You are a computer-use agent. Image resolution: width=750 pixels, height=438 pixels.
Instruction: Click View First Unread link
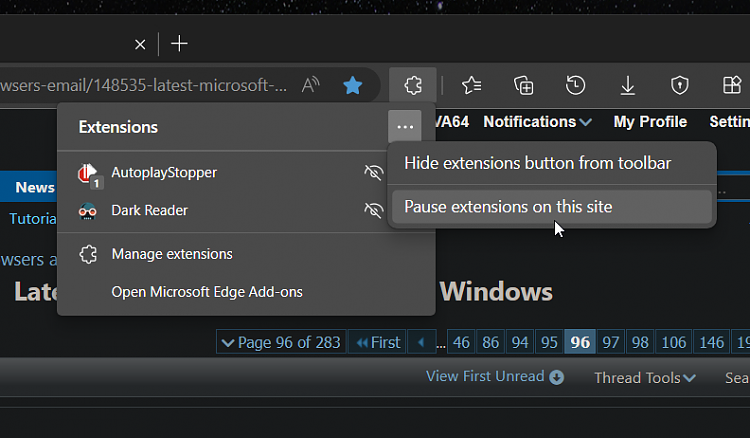point(485,376)
